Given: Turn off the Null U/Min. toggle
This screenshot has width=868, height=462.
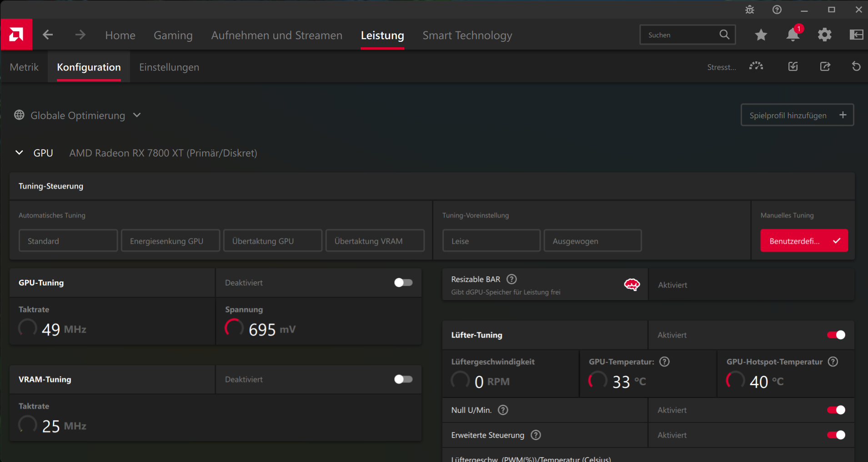Looking at the screenshot, I should click(x=836, y=410).
